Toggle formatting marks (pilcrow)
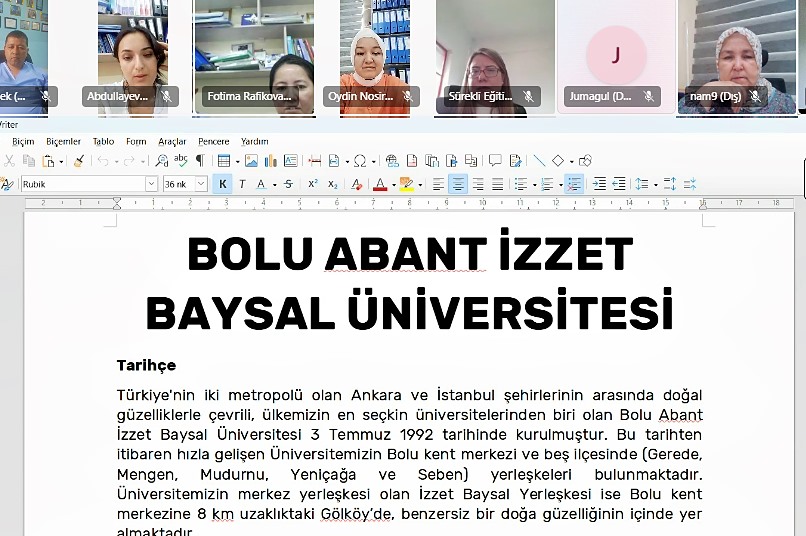 click(200, 161)
